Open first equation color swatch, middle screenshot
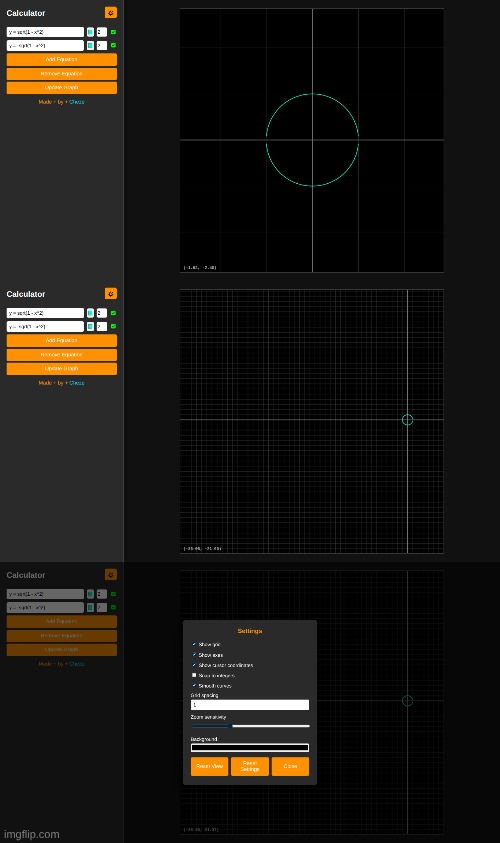Screen dimensions: 500x843 coord(90,313)
